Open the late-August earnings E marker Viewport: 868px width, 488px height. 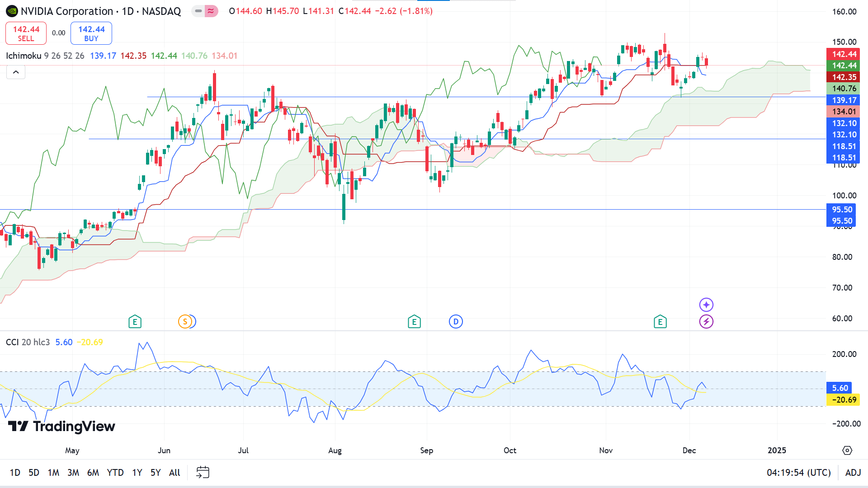[414, 322]
